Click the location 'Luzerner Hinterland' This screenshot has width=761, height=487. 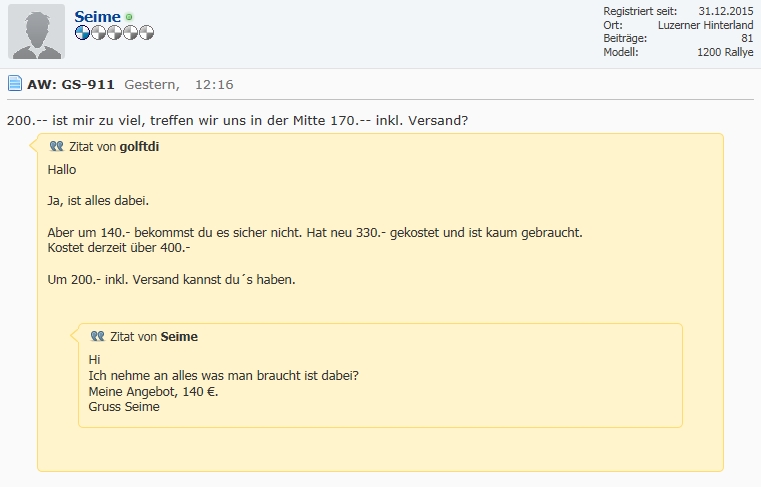pos(705,25)
